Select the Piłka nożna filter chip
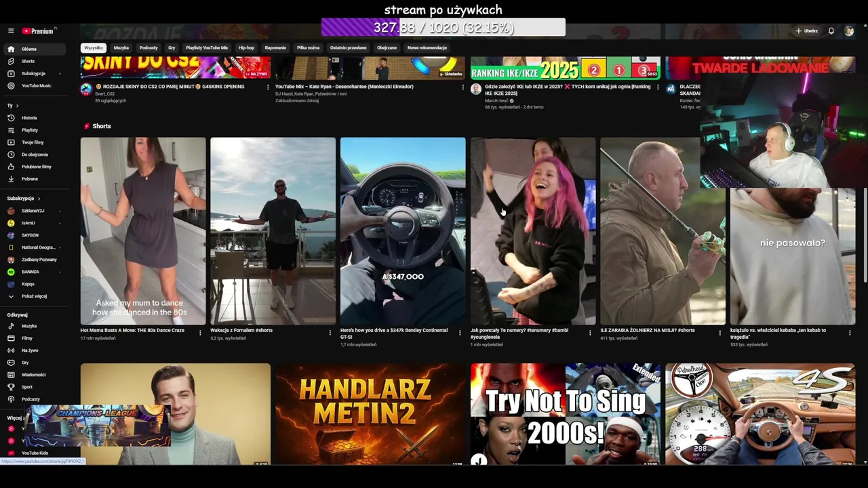This screenshot has width=868, height=488. 308,48
